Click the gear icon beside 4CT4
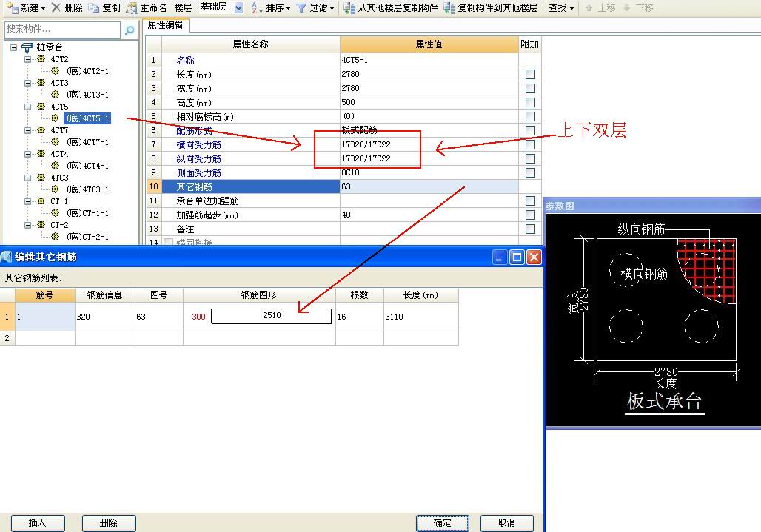The image size is (761, 532). coord(41,154)
